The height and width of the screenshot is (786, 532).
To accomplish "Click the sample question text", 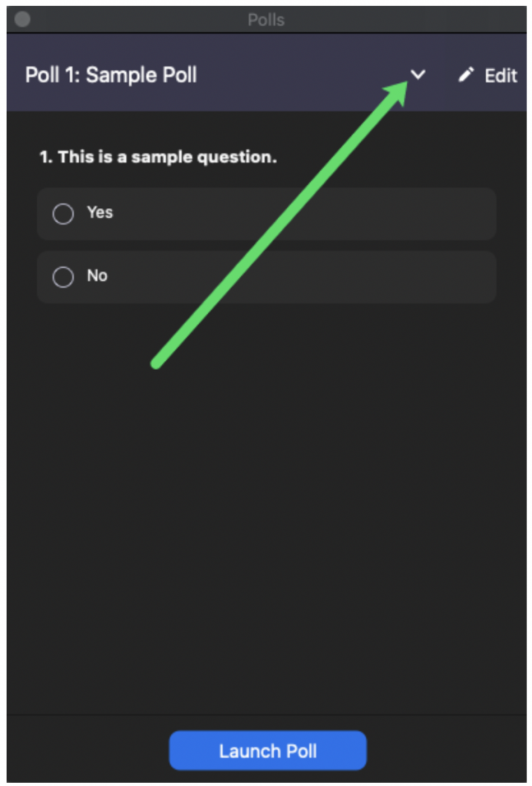I will [158, 157].
